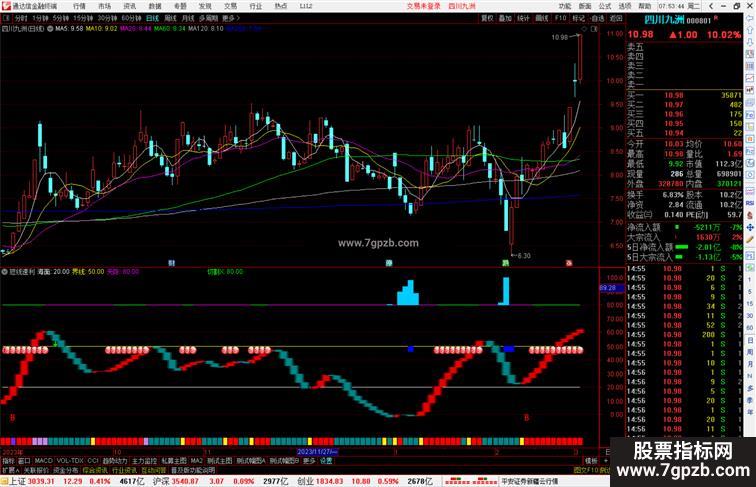Viewport: 756px width, 487px height.
Task: Select the 月线 monthly period
Action: coord(188,18)
